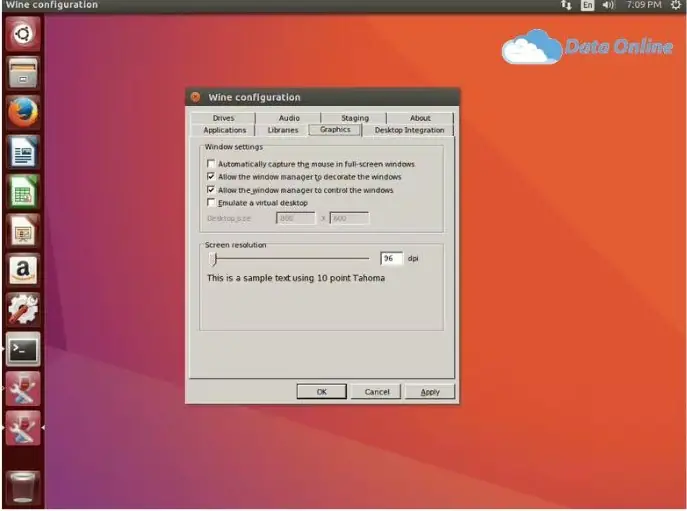Open LibreOffice Impress from the dock

(x=23, y=231)
